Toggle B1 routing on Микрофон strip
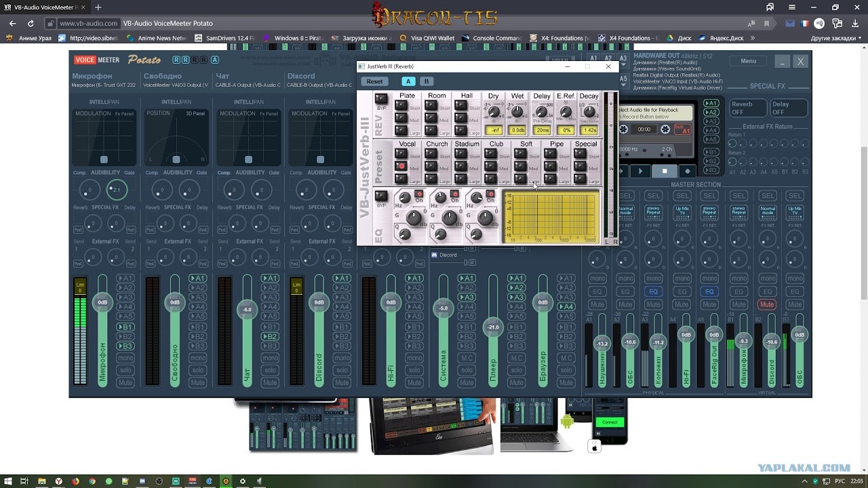Screen dimensions: 868x488 point(125,327)
